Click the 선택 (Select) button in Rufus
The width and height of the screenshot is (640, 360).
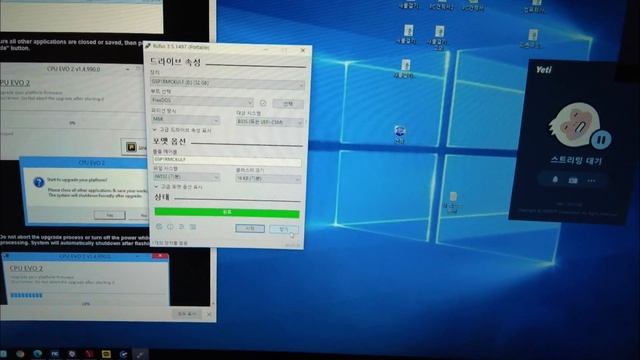click(288, 104)
